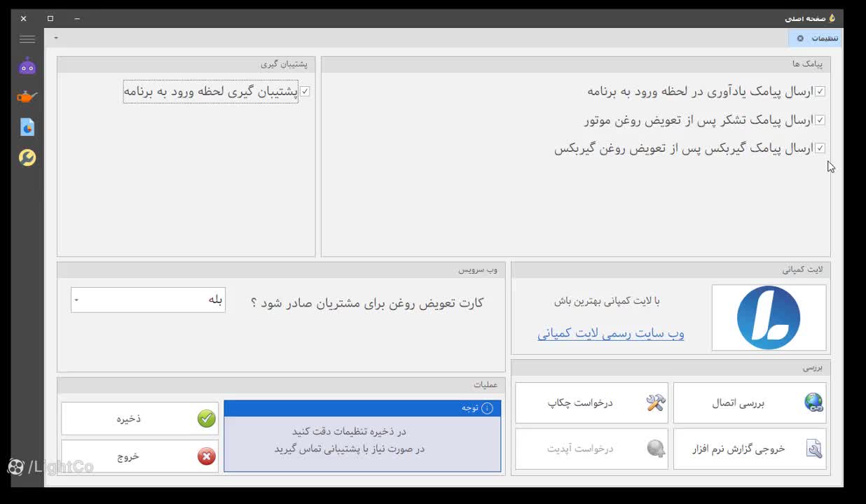
Task: Toggle ارسال پیامک یادآوری در لحظه ورود checkbox
Action: coord(820,92)
